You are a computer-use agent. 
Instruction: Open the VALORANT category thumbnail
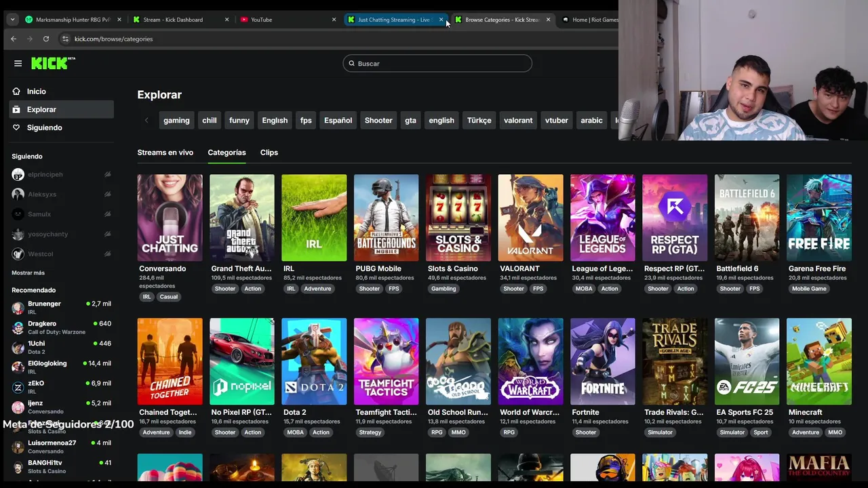530,218
